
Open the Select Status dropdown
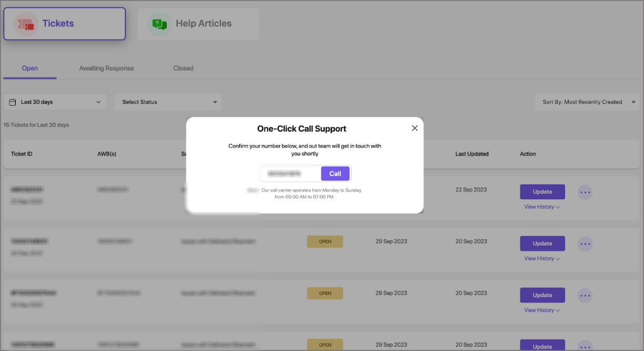tap(168, 102)
